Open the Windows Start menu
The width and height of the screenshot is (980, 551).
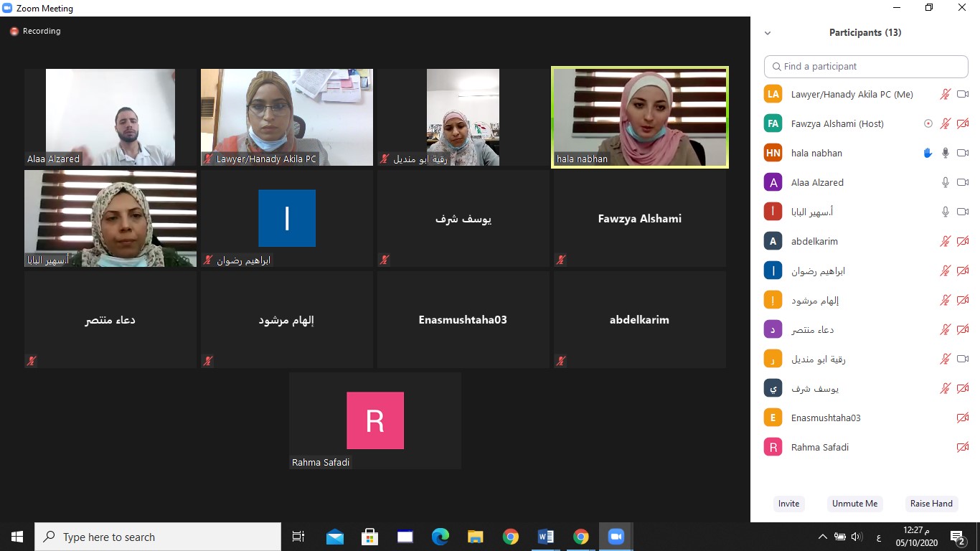pos(17,537)
